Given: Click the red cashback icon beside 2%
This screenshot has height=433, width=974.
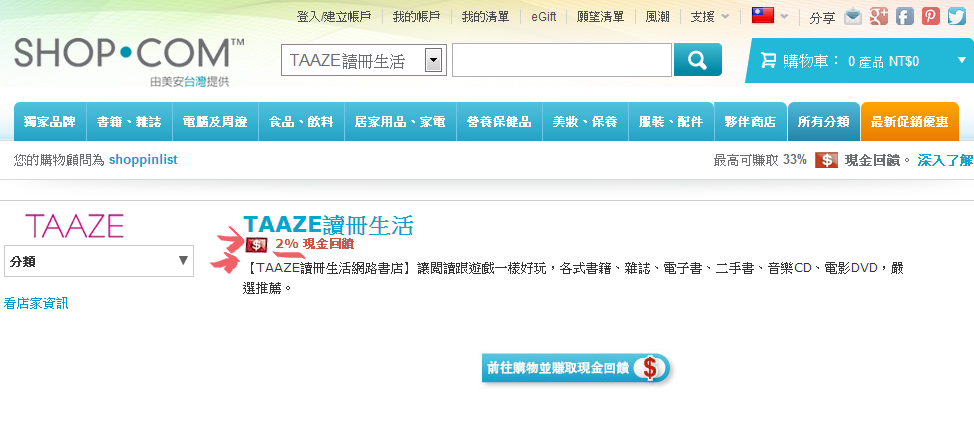Looking at the screenshot, I should coord(257,245).
